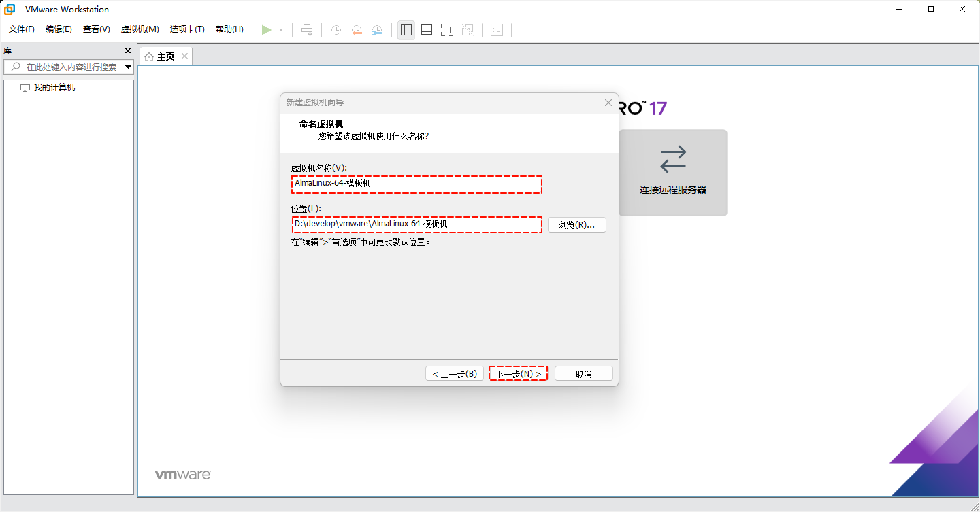
Task: Revert the virtual machine to its snapshot
Action: pos(356,29)
